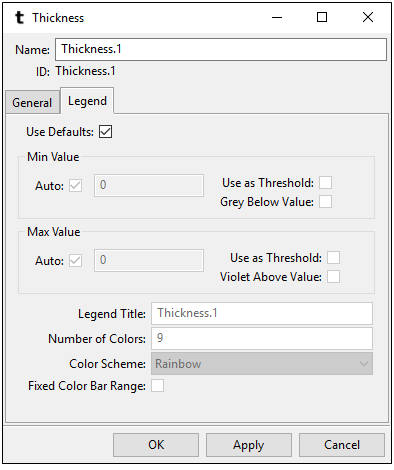Select the Legend tab
The width and height of the screenshot is (394, 470).
click(x=87, y=101)
